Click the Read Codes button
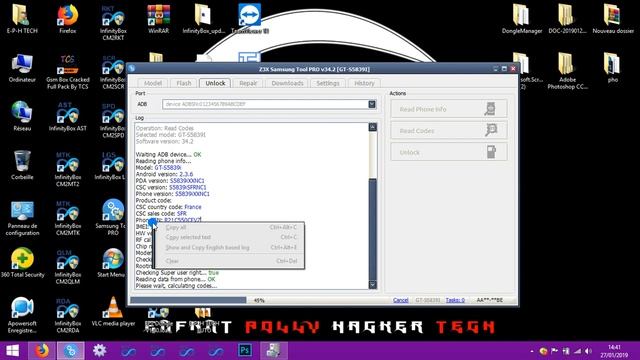 pyautogui.click(x=449, y=131)
